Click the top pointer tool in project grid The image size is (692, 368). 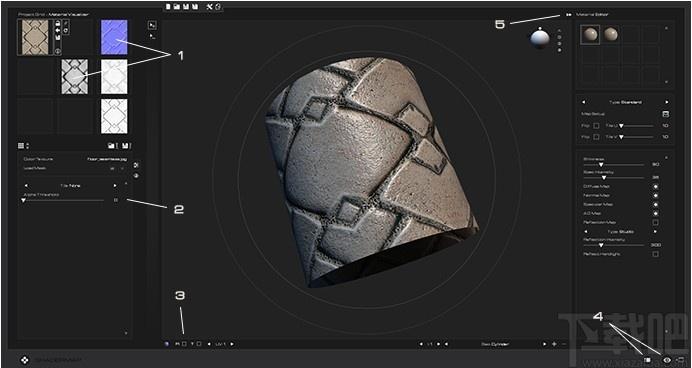click(152, 25)
